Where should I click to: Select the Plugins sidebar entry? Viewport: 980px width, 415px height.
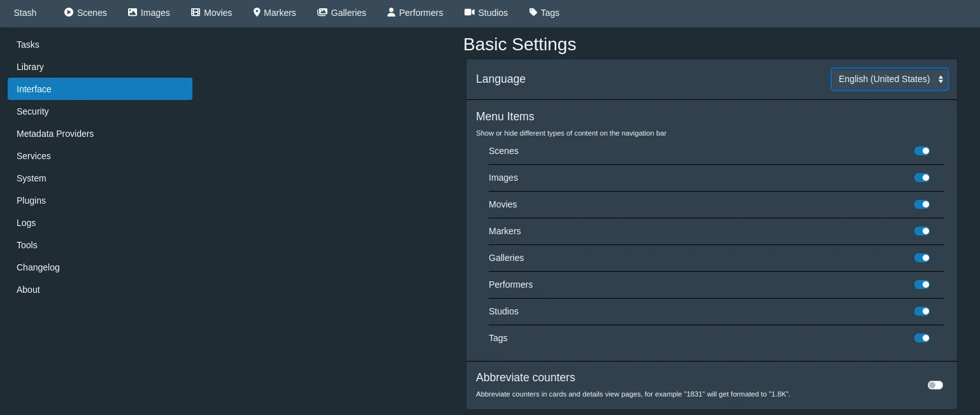pyautogui.click(x=31, y=200)
